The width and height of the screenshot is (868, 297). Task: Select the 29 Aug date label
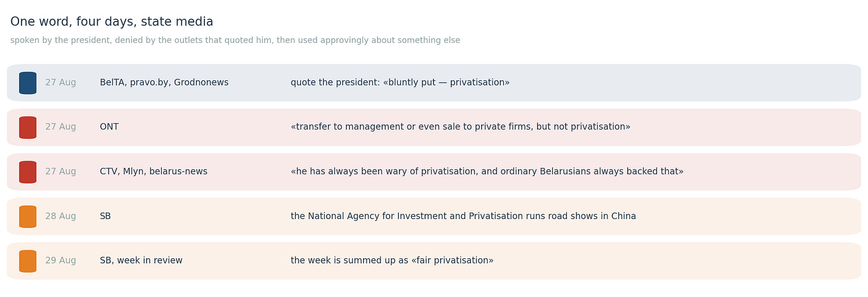(61, 261)
